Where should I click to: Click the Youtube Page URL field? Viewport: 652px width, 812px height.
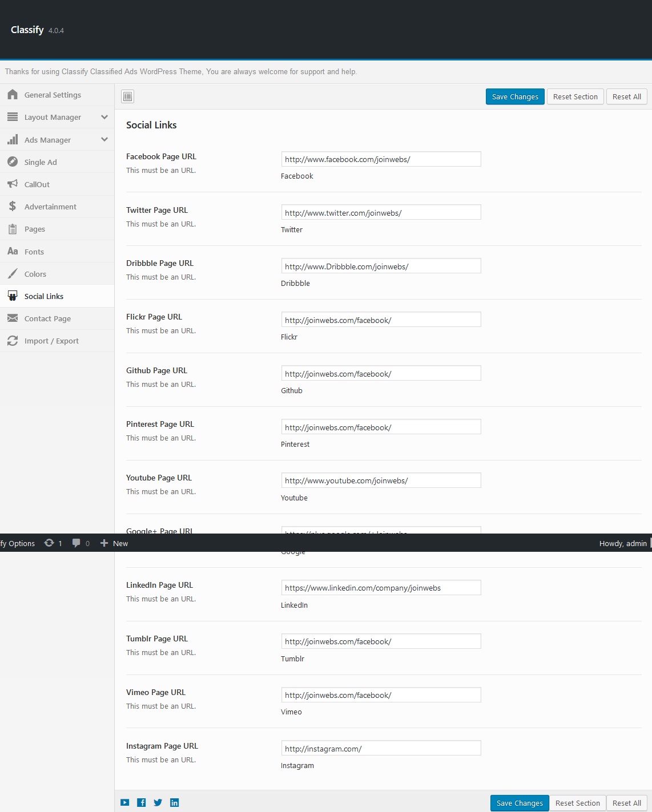tap(381, 480)
